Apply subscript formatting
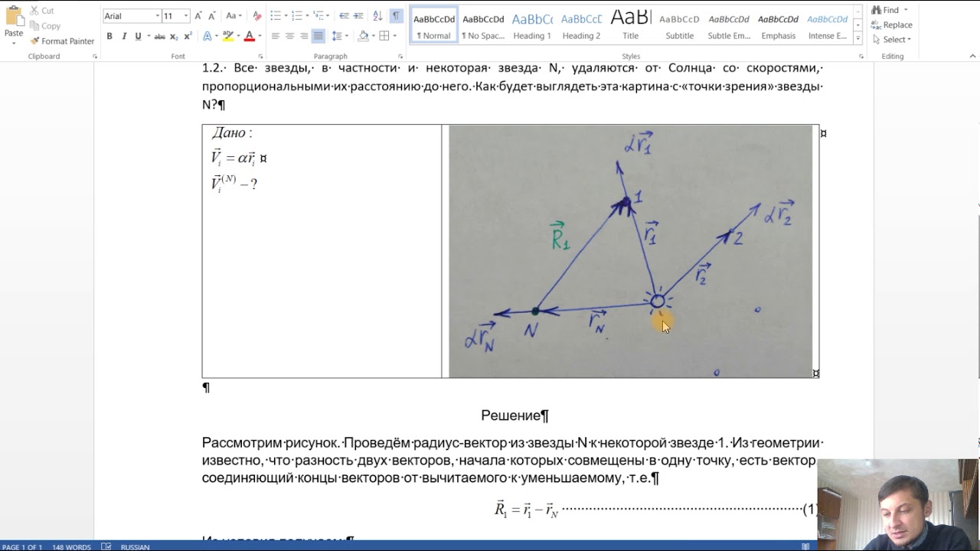 (174, 36)
